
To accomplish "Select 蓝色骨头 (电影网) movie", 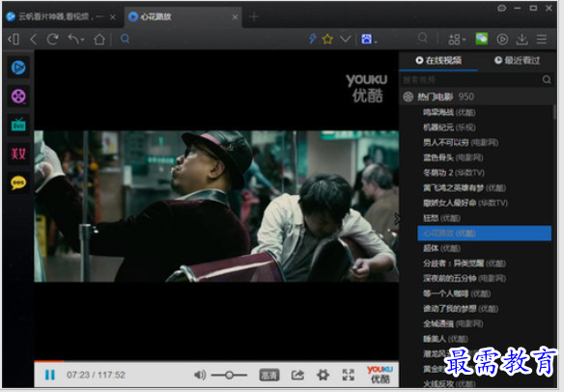I will 453,157.
